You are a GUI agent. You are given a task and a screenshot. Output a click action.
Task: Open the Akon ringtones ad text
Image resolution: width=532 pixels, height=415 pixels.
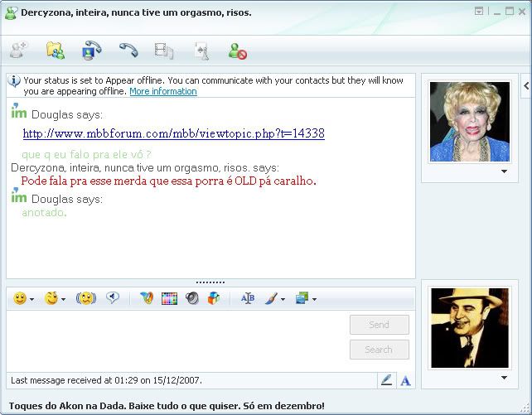167,406
